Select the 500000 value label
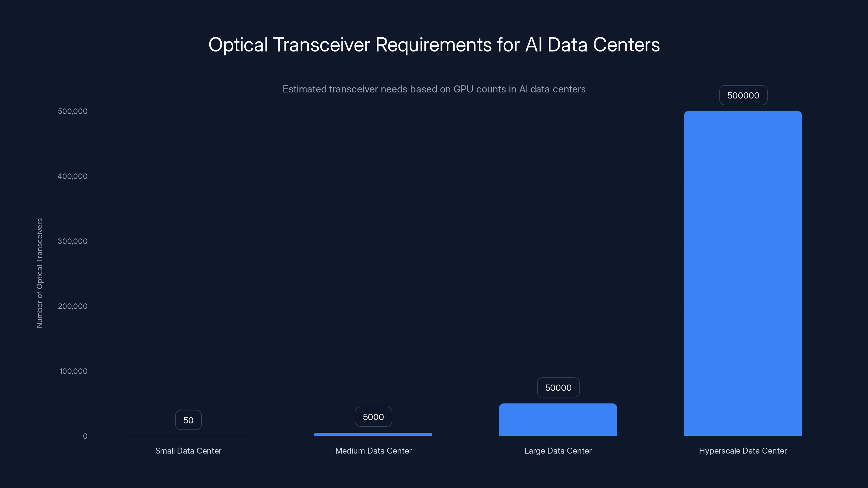The image size is (868, 488). [x=743, y=95]
